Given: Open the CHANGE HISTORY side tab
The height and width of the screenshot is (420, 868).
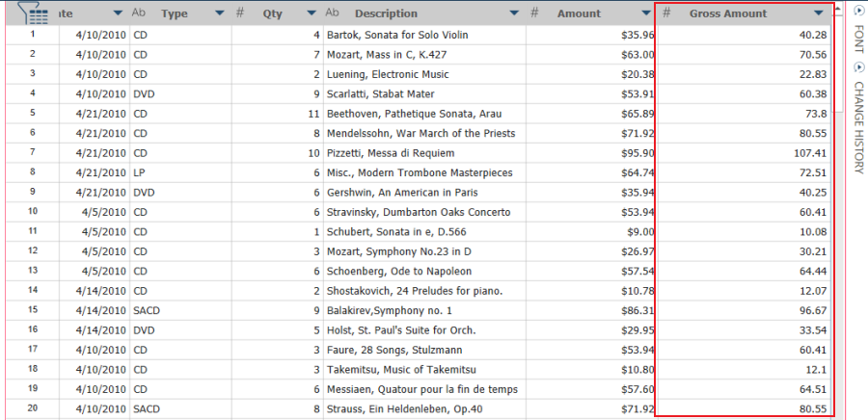Looking at the screenshot, I should coord(858,127).
